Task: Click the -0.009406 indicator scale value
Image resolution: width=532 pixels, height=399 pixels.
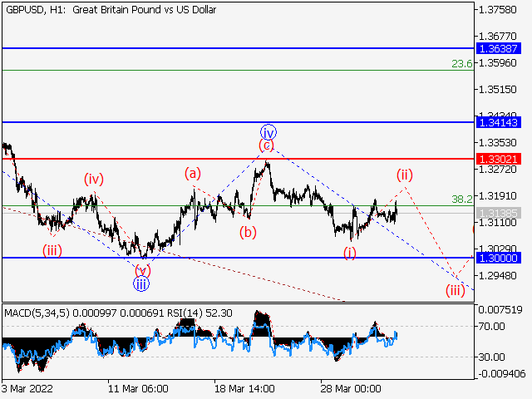Action: [502, 374]
